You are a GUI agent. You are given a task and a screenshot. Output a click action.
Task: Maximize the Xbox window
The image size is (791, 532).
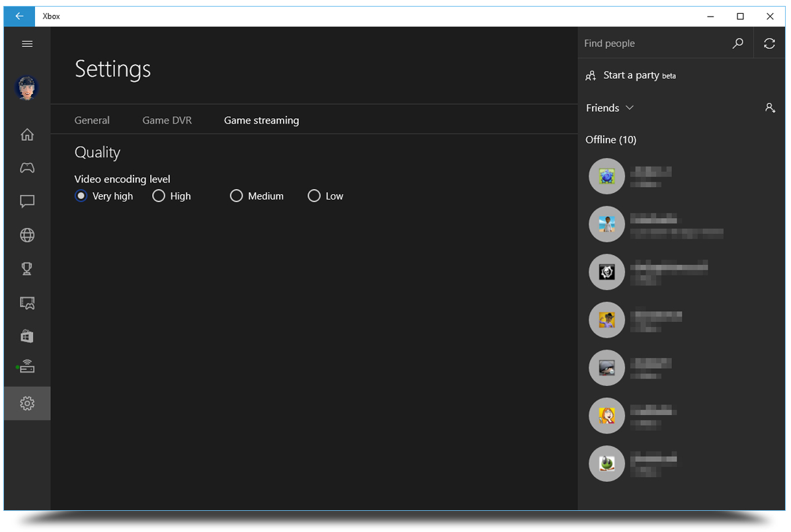coord(740,17)
